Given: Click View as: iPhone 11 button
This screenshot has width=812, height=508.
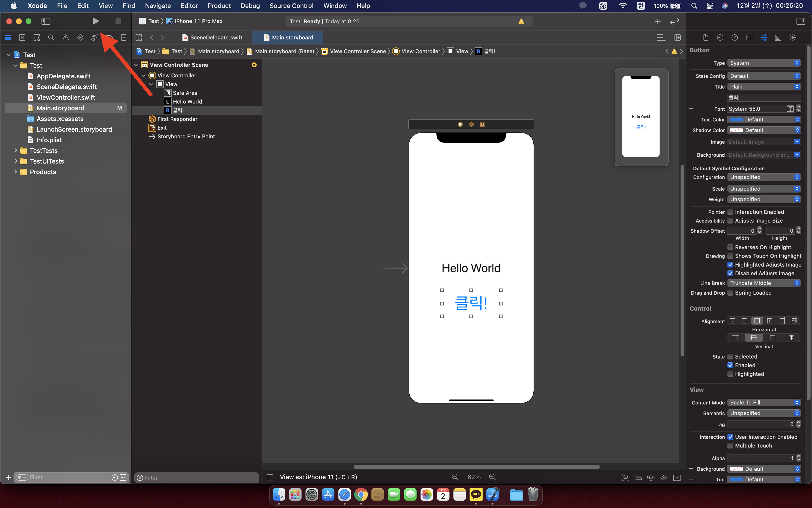Looking at the screenshot, I should coord(319,477).
